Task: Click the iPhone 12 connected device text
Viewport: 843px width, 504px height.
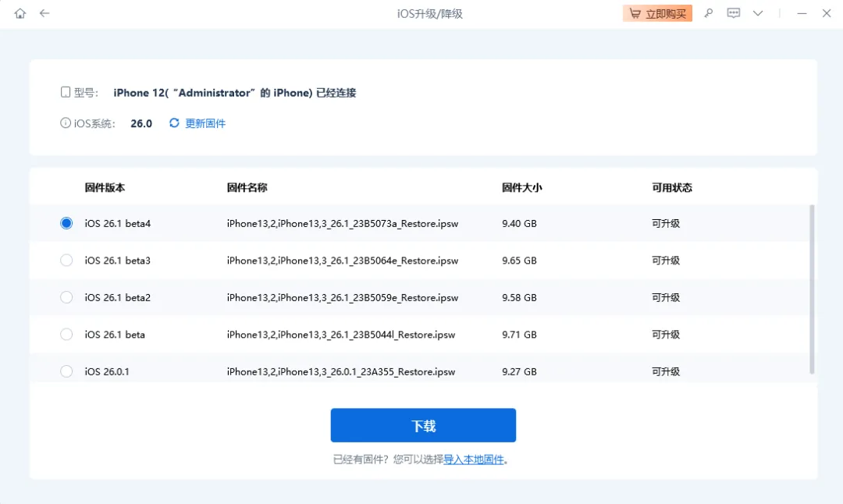Action: click(234, 93)
